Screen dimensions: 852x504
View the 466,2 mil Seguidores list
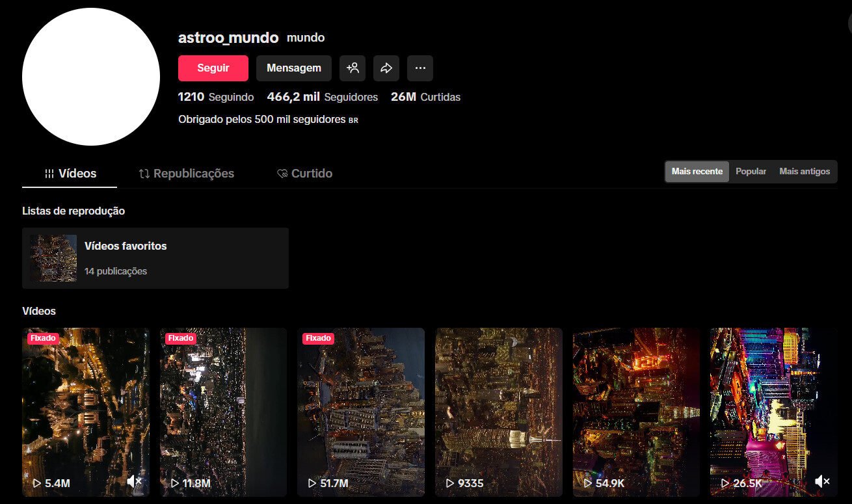pos(323,96)
